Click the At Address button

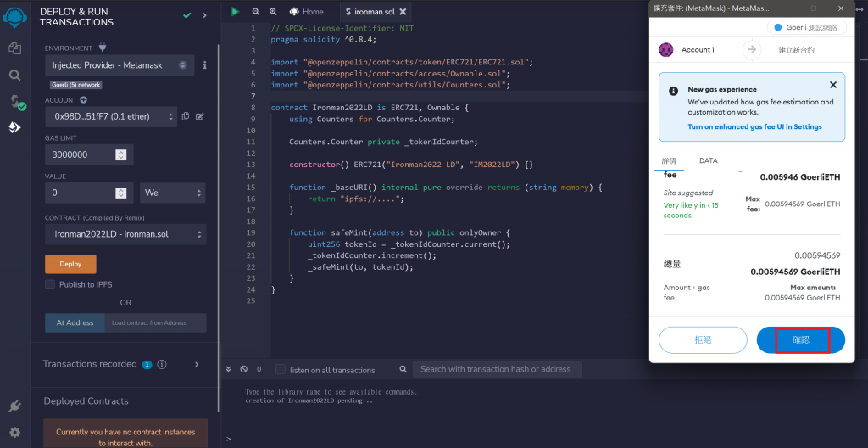75,322
